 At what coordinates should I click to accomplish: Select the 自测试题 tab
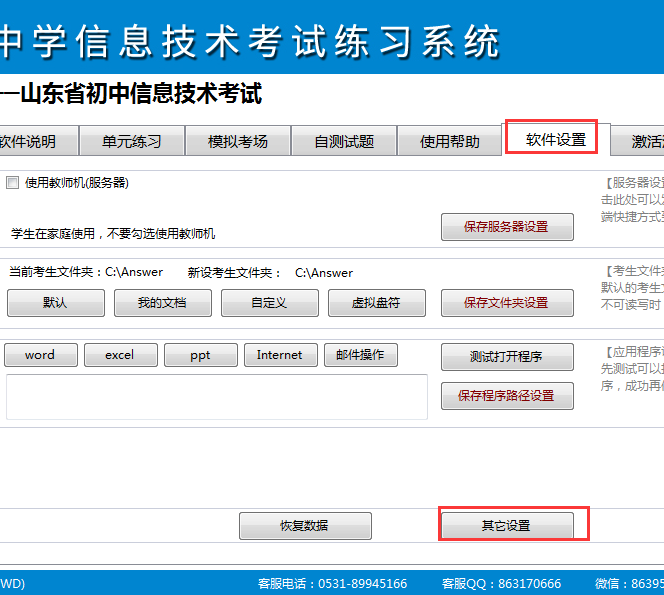pyautogui.click(x=343, y=141)
